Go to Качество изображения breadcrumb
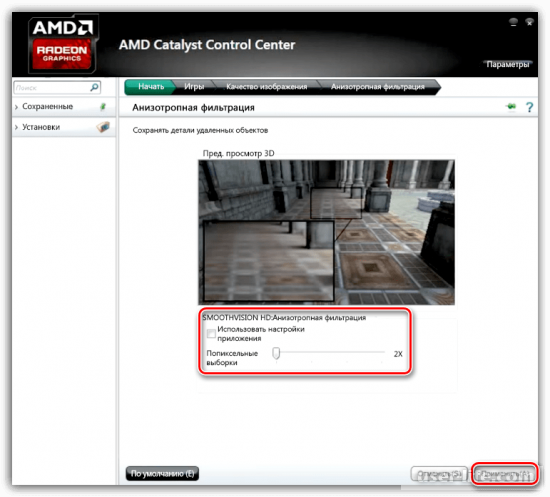 coord(267,87)
